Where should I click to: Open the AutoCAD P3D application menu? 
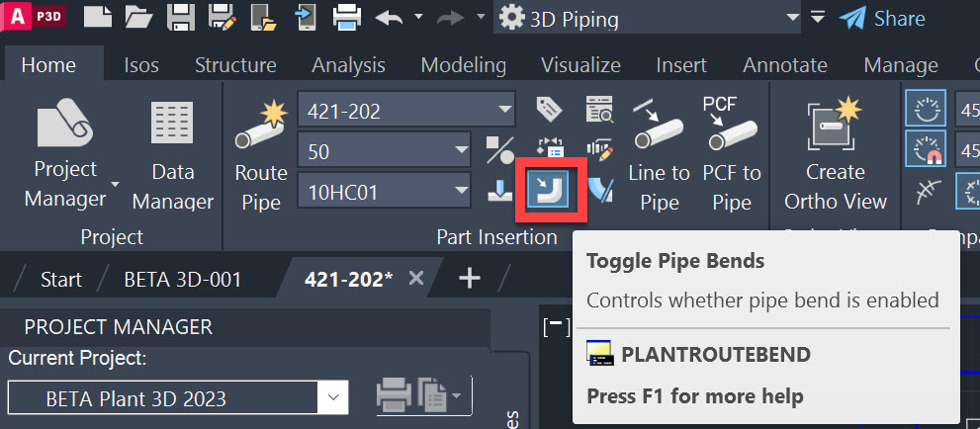(33, 17)
